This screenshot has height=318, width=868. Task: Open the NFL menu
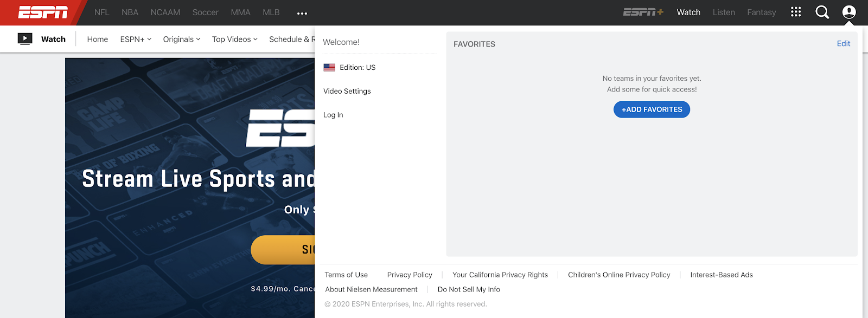coord(101,12)
